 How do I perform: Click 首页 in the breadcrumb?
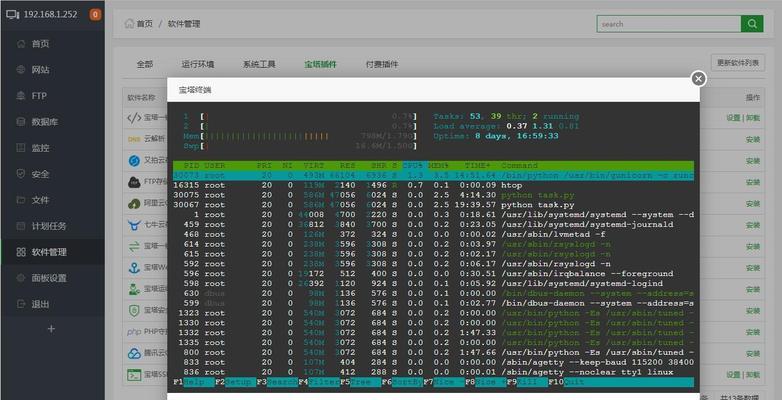(144, 24)
